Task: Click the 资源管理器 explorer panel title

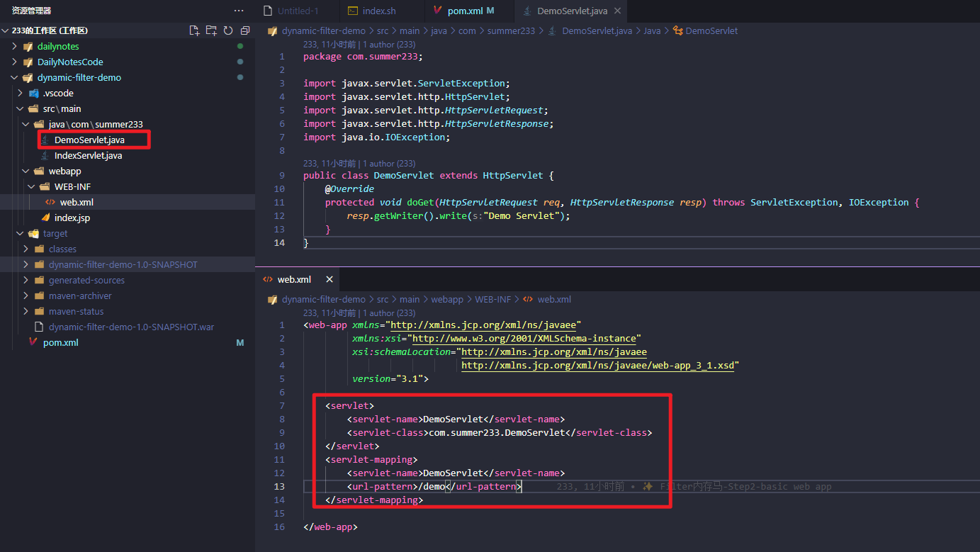Action: point(31,11)
